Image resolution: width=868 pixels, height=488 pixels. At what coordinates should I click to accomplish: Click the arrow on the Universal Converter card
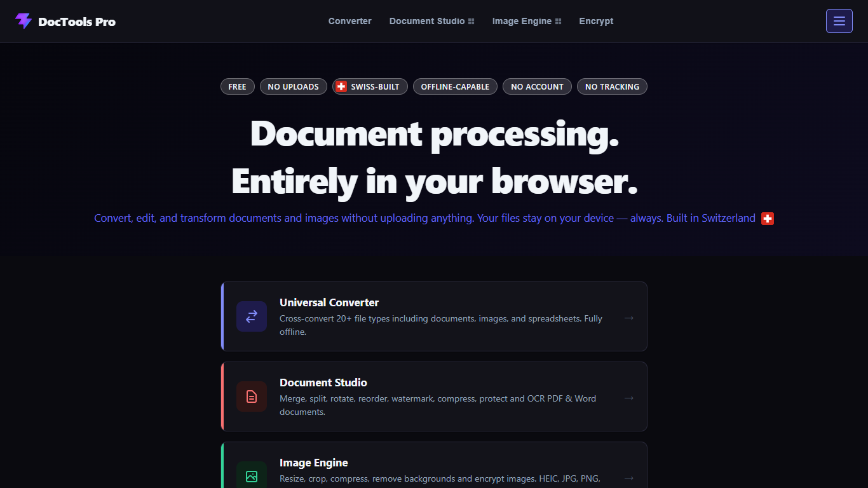coord(628,318)
